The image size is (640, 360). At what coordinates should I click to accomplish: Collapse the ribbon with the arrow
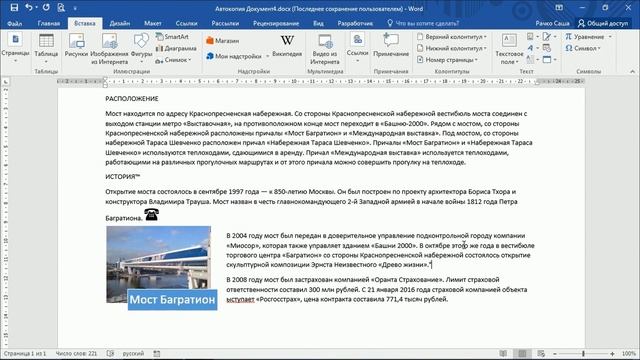coord(633,71)
